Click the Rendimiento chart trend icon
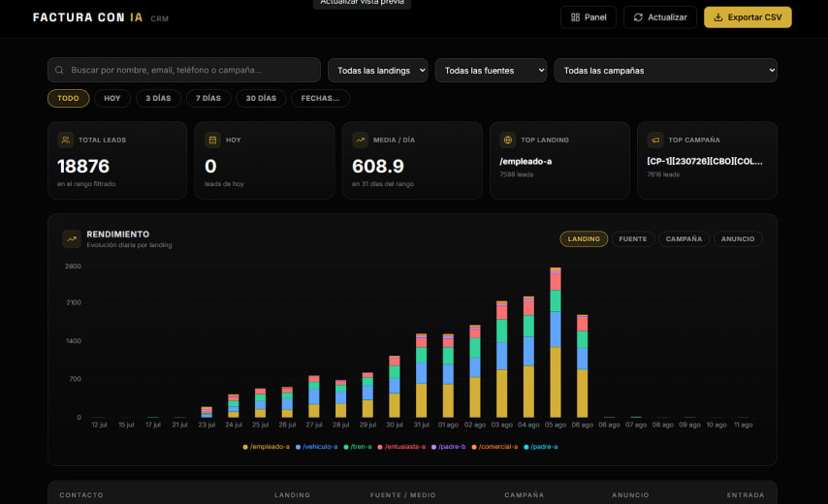The height and width of the screenshot is (504, 828). (72, 238)
